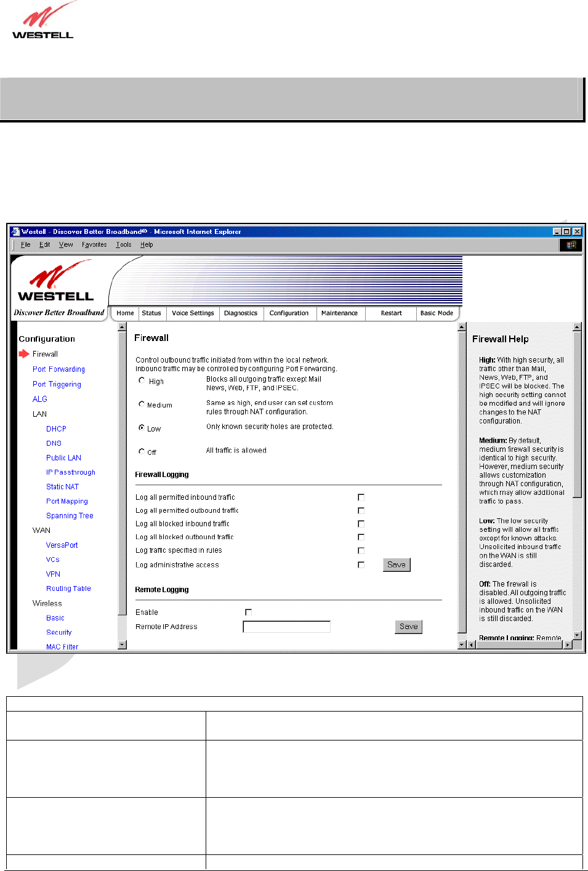Screen dimensions: 588x871
Task: Click the Restart tab
Action: pos(392,313)
